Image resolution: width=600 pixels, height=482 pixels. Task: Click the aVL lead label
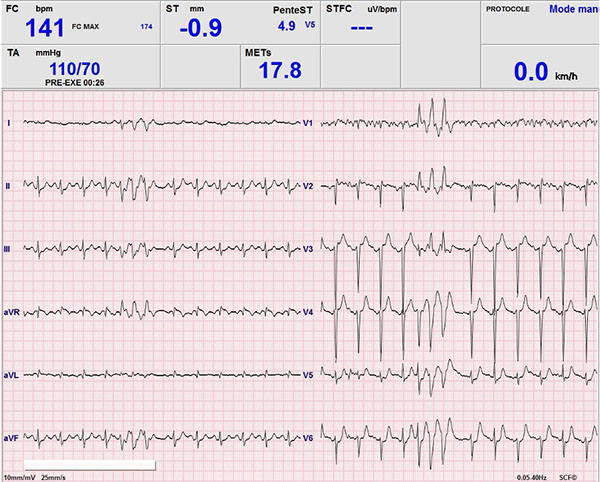point(12,375)
